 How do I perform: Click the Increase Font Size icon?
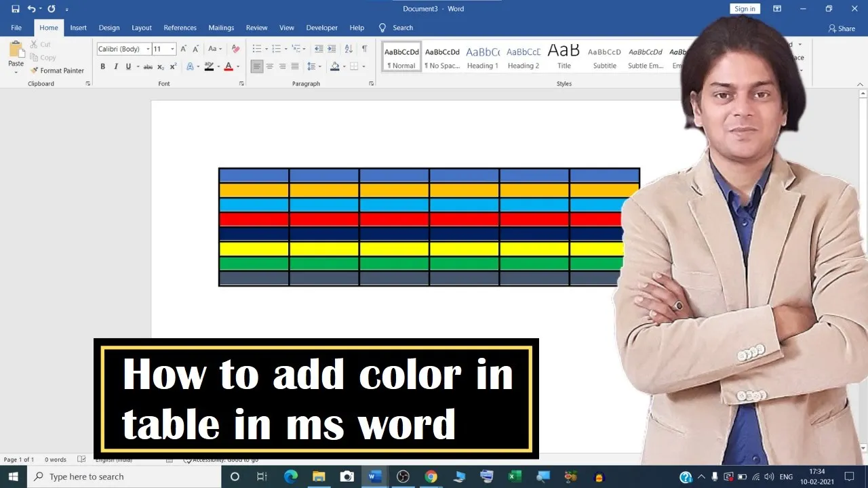coord(184,49)
